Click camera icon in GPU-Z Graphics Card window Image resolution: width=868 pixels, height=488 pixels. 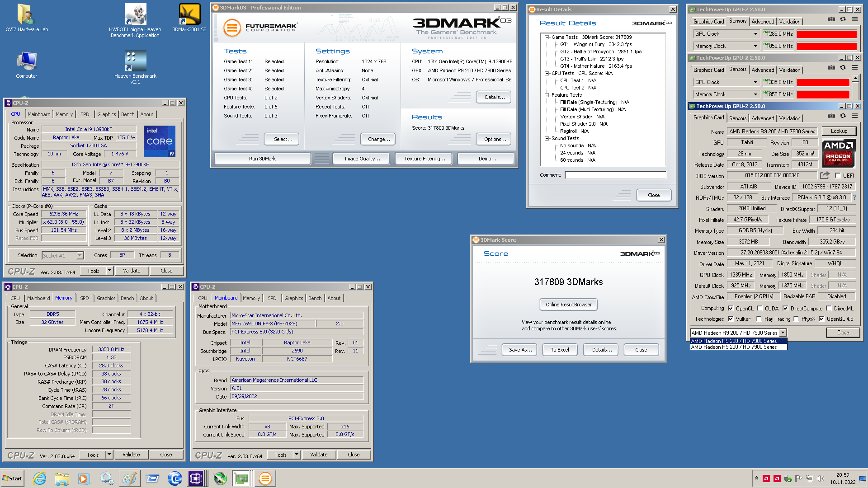831,116
